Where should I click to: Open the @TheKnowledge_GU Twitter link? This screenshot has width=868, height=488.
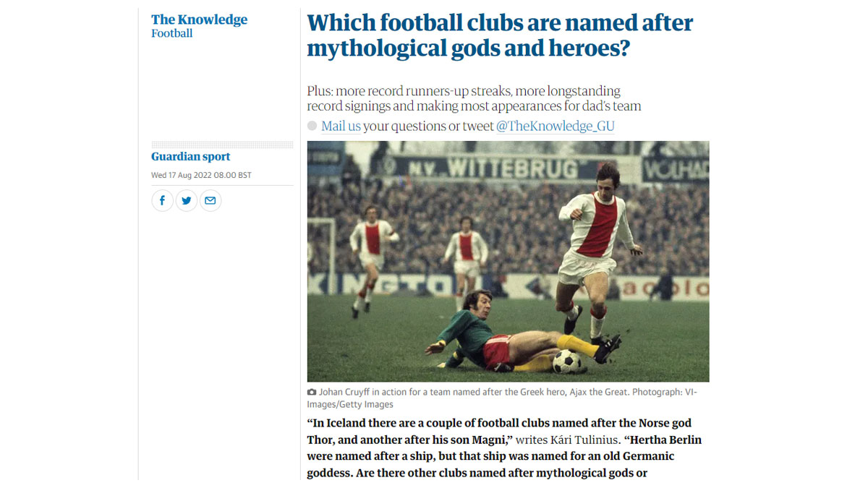(555, 126)
